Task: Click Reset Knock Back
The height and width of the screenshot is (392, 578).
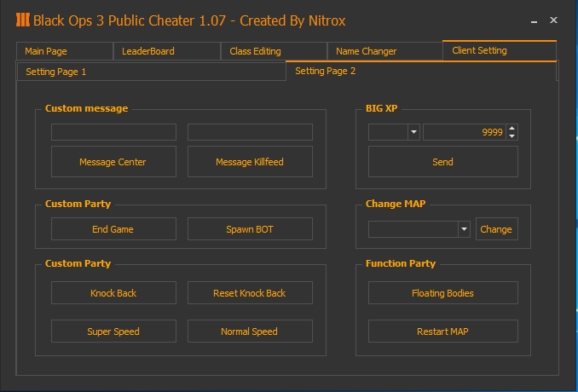Action: coord(250,293)
